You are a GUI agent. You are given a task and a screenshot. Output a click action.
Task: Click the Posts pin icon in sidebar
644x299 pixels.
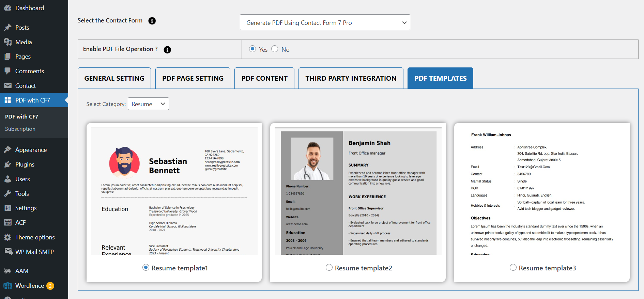point(7,28)
